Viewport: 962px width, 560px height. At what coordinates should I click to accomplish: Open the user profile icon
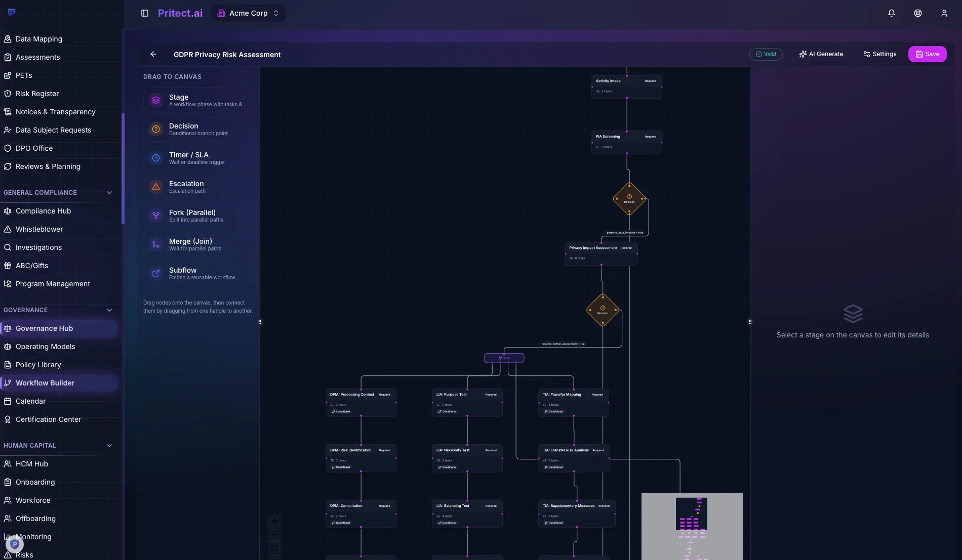point(944,13)
